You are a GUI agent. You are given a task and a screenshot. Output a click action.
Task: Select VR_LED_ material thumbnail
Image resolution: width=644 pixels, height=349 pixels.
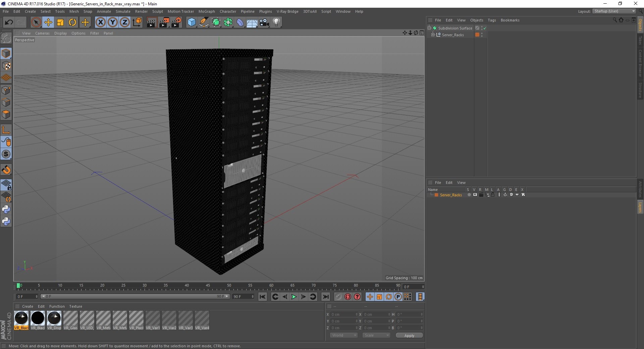87,320
